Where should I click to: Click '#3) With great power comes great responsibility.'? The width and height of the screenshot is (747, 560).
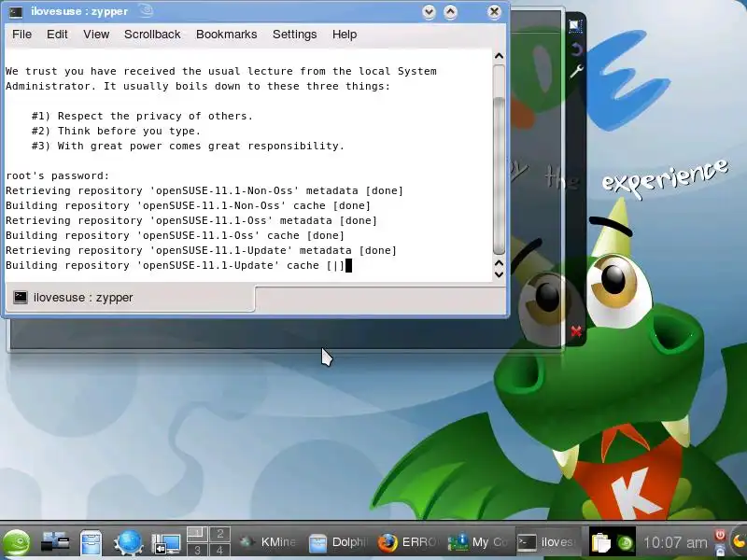pos(188,147)
